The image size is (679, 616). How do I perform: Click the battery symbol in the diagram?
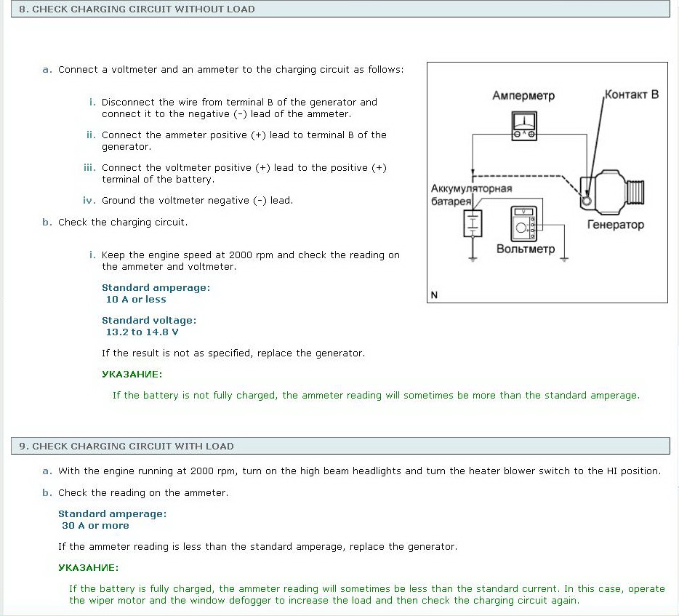(x=473, y=224)
